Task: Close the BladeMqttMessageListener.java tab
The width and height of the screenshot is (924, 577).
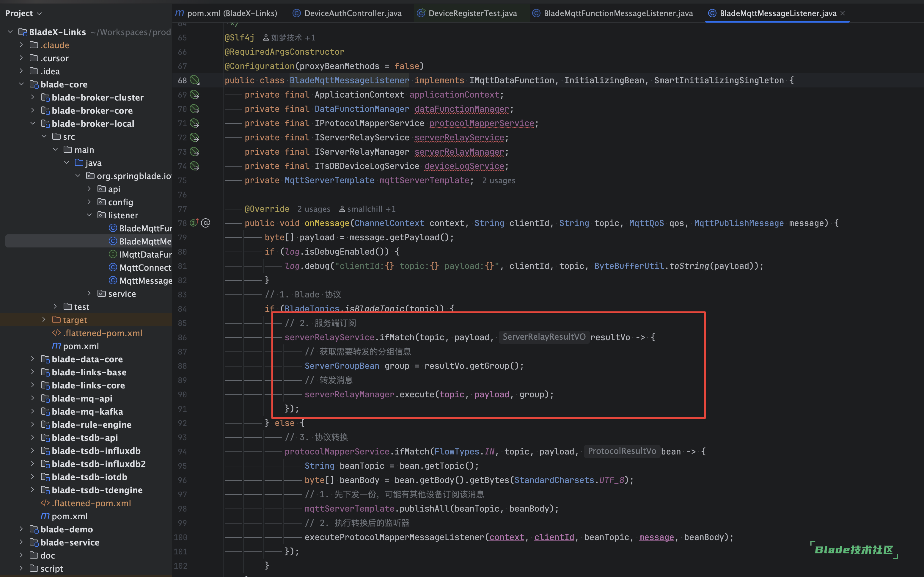Action: coord(843,13)
